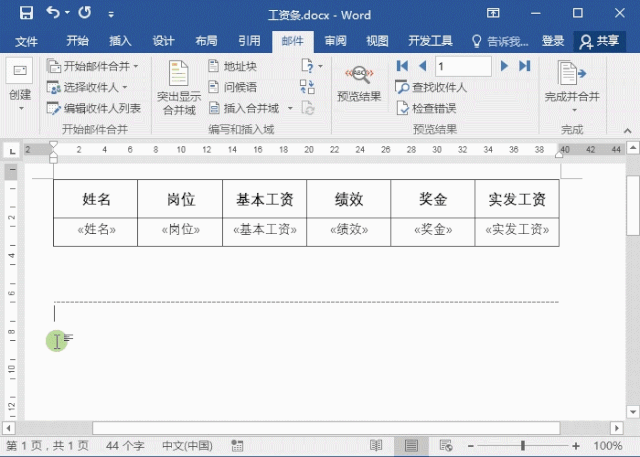640x457 pixels.
Task: Open Select Recipients (选择收件人) dropdown
Action: (88, 87)
